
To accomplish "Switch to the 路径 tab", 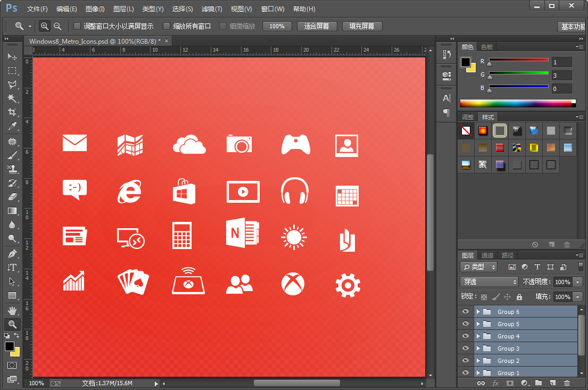I will pyautogui.click(x=507, y=255).
